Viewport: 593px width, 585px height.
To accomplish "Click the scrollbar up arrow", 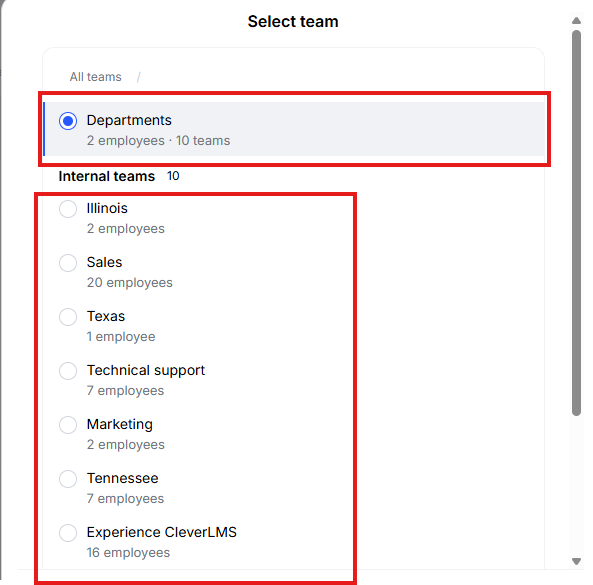I will tap(576, 20).
